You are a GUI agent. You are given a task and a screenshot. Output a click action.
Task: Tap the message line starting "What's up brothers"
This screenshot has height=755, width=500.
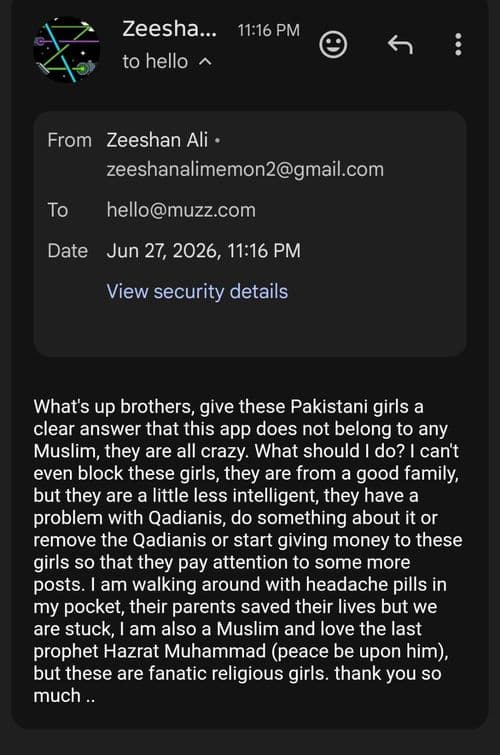[228, 407]
